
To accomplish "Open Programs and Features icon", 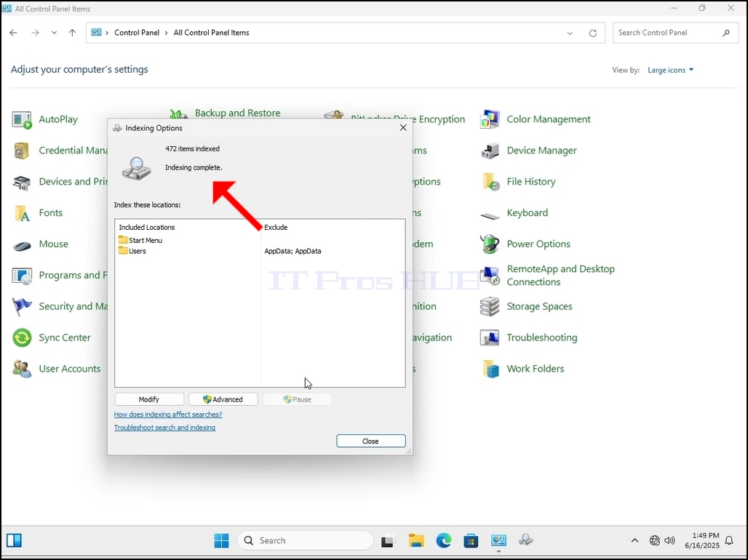I will tap(22, 276).
